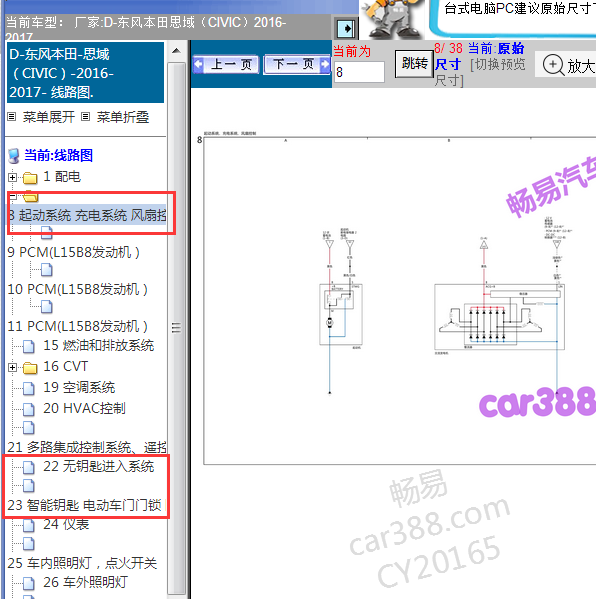Screen dimensions: 596x599
Task: Expand the 16 CVT folder
Action: pos(12,367)
